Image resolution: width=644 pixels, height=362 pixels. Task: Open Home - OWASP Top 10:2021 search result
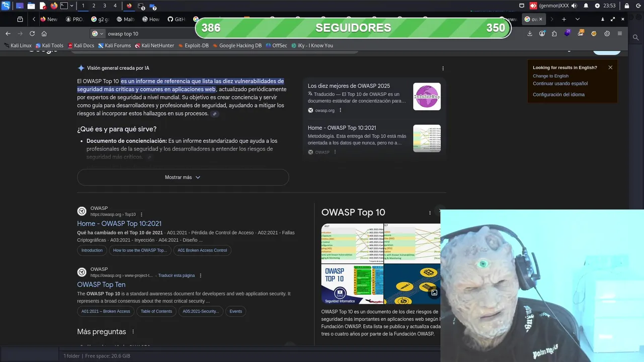pos(119,224)
